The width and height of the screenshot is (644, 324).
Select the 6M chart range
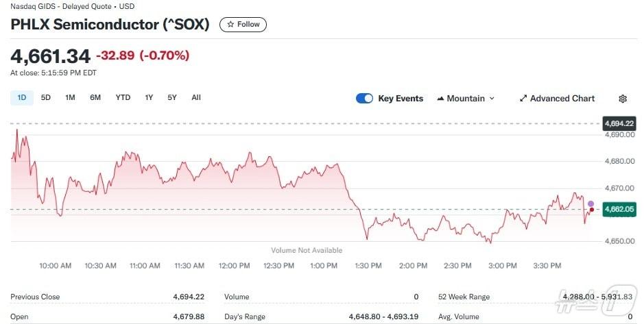tap(95, 98)
